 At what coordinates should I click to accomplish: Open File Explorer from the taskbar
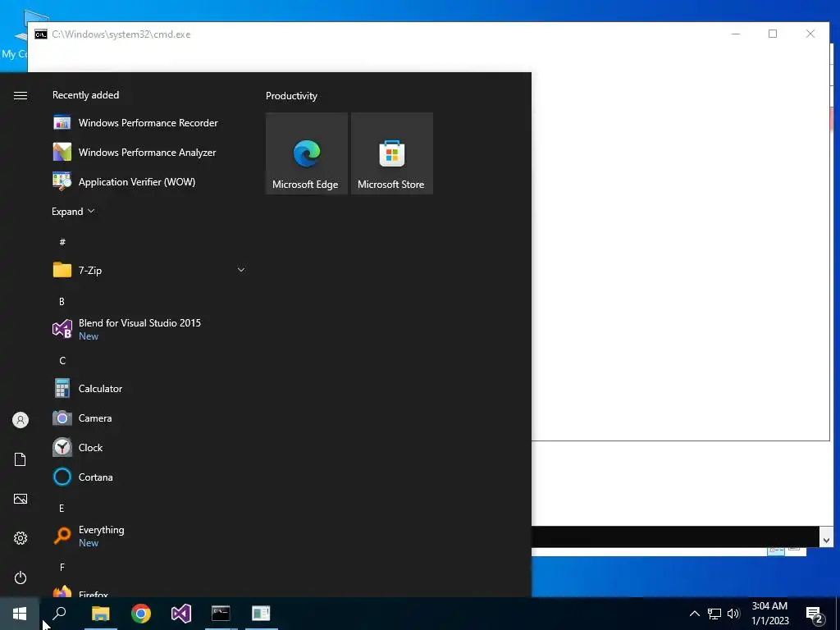coord(100,614)
